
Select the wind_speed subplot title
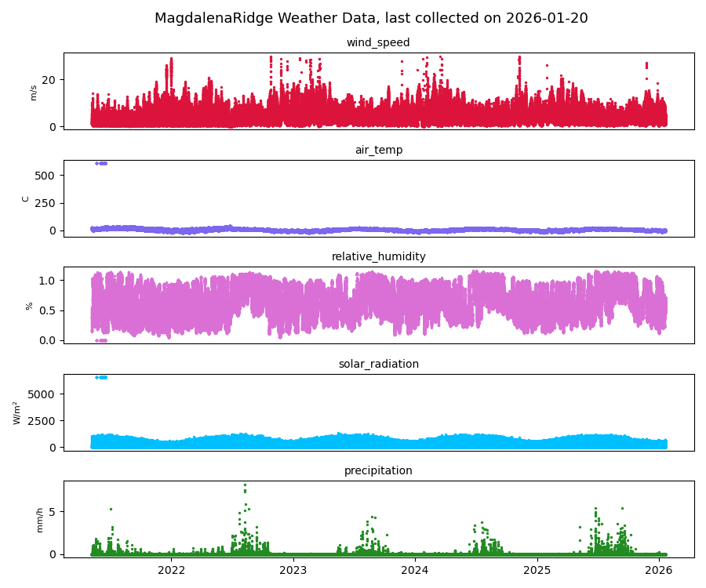click(x=378, y=42)
